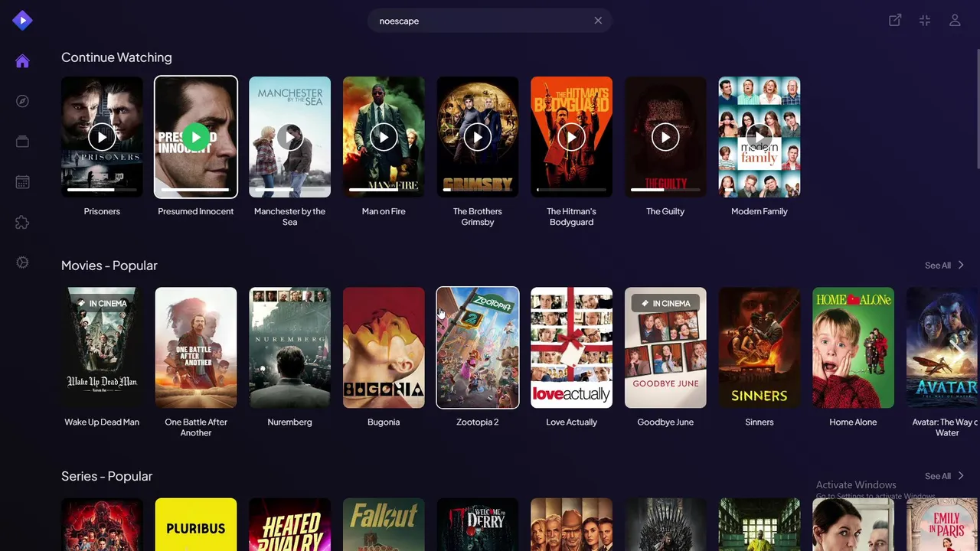Play Man on Fire from Continue Watching
Screen dimensions: 980x551
pos(384,137)
